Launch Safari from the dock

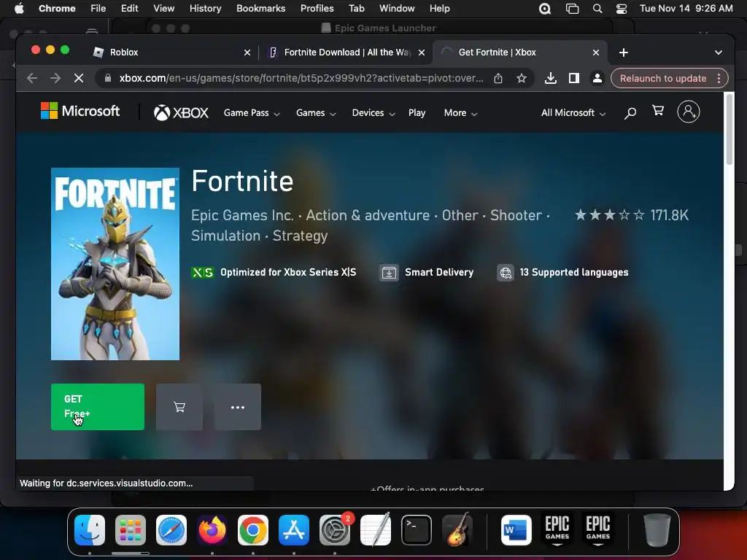tap(171, 530)
